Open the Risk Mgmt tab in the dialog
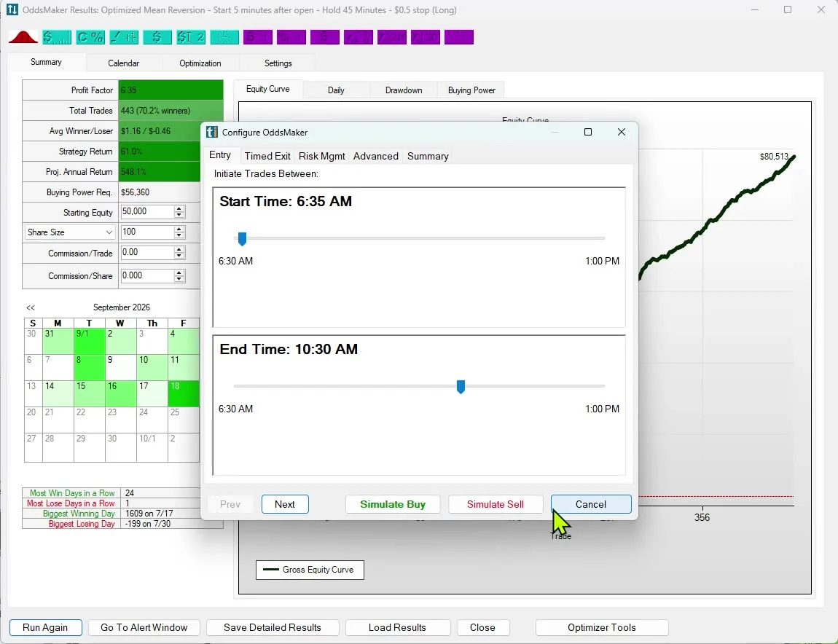This screenshot has height=644, width=838. click(322, 156)
